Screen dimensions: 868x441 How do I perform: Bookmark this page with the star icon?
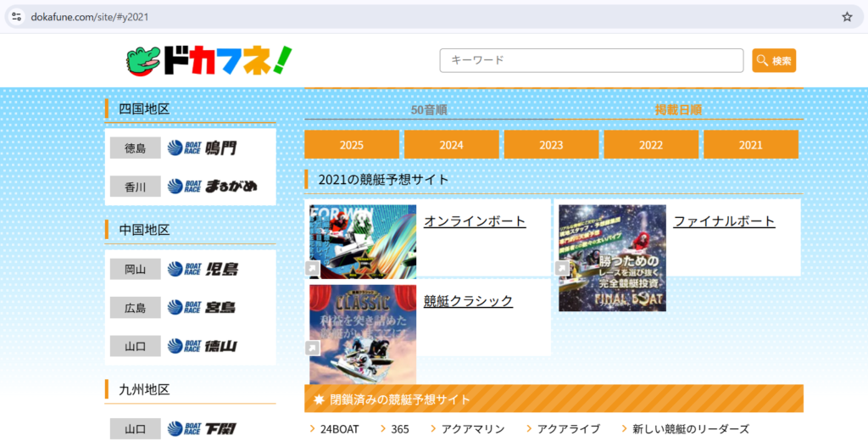tap(847, 17)
